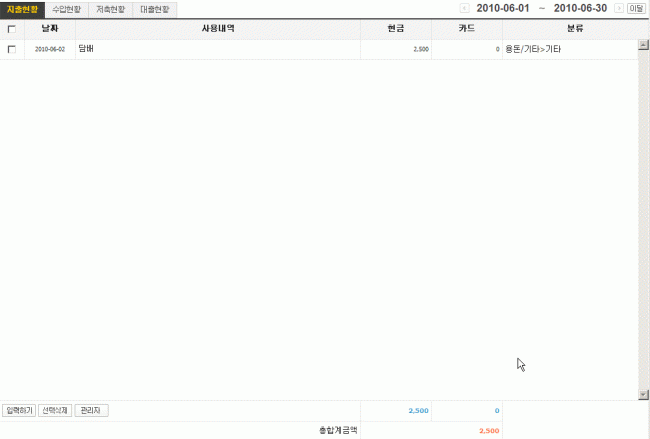
Task: Select the 담배 entry text
Action: tap(86, 49)
